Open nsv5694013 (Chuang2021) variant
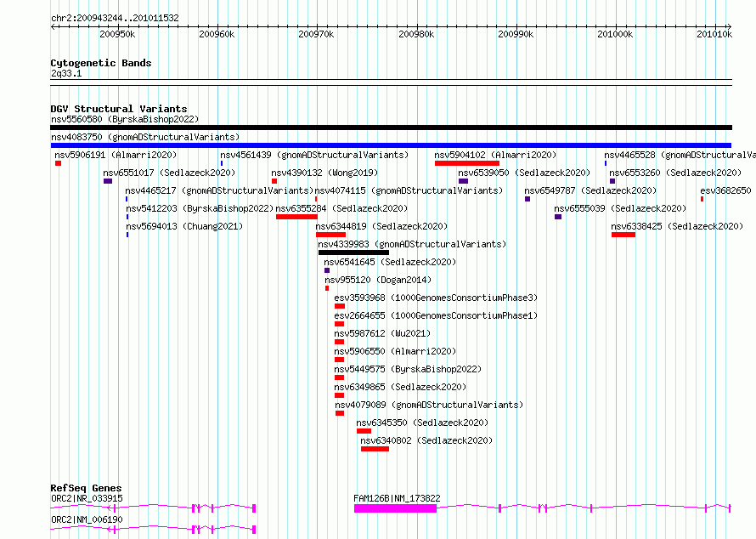 pos(184,226)
